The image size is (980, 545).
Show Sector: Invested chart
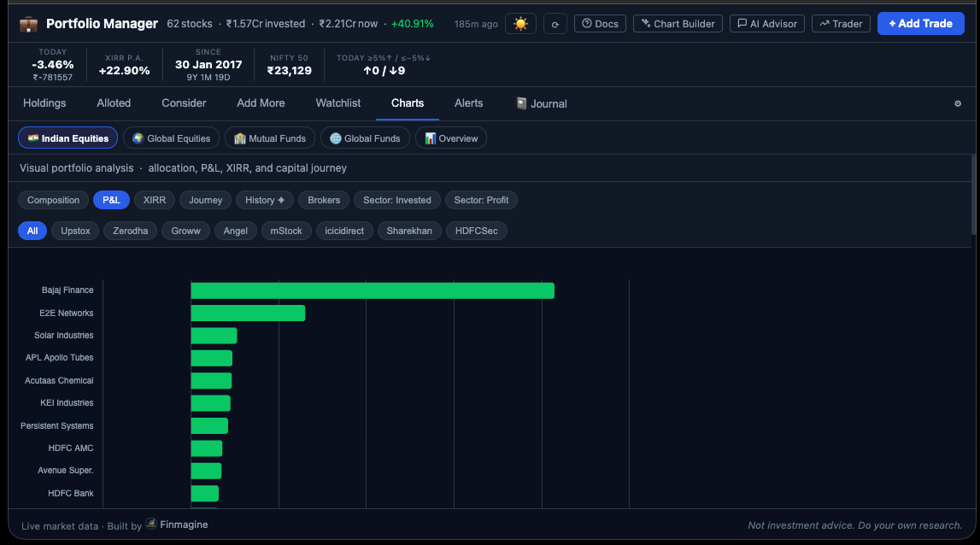pos(397,200)
